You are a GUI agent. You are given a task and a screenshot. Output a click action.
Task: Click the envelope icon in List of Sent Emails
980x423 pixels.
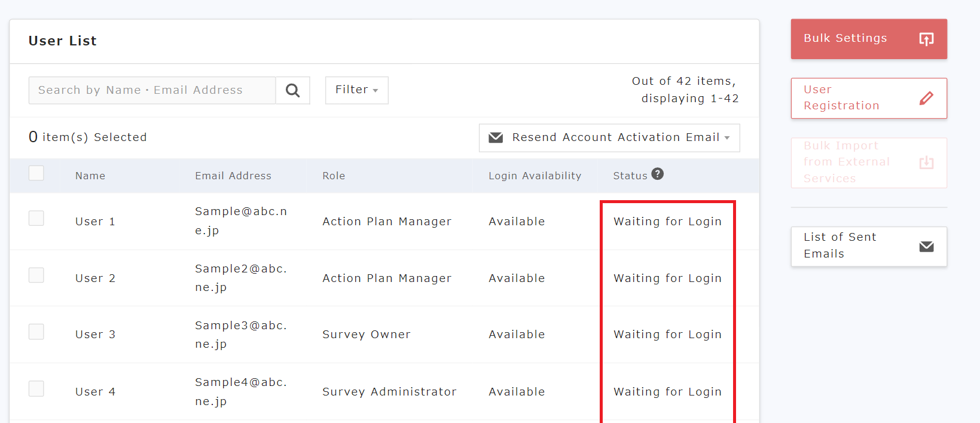click(926, 247)
